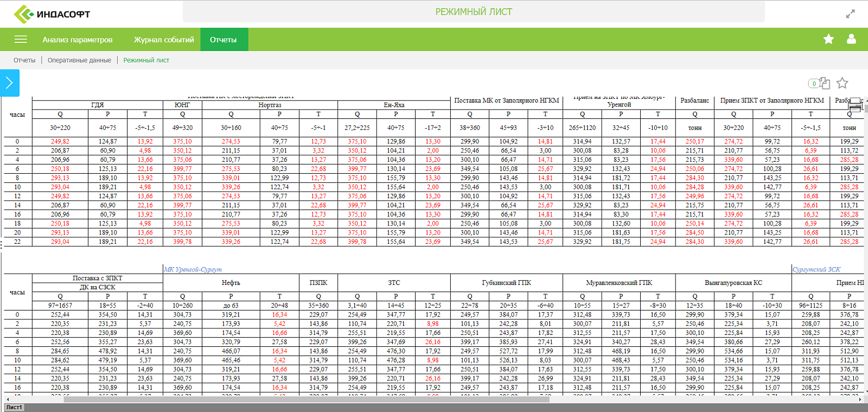The height and width of the screenshot is (412, 868).
Task: Select the 96÷1125 range cell
Action: (x=810, y=305)
